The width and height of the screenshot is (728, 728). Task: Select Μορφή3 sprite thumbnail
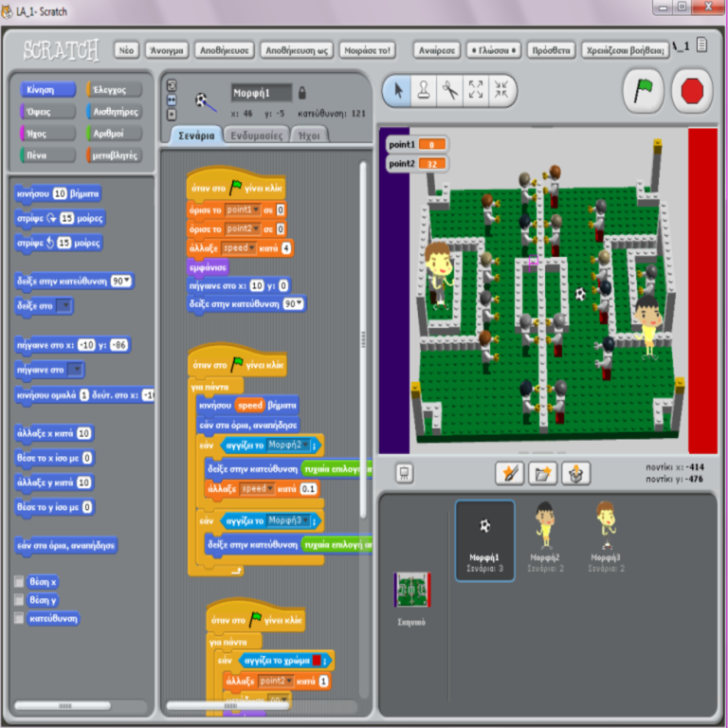pyautogui.click(x=606, y=537)
